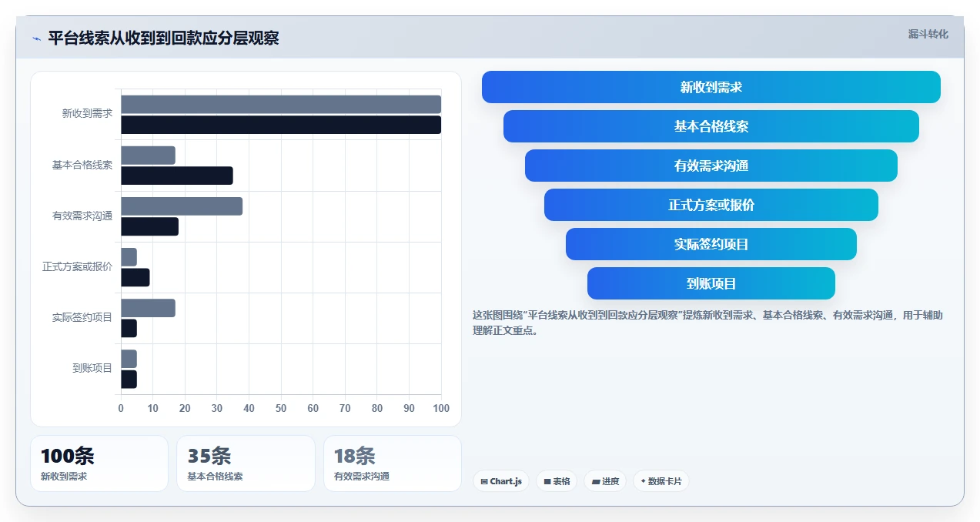
Task: Select the 正式方案或报价 funnel stage
Action: 711,205
